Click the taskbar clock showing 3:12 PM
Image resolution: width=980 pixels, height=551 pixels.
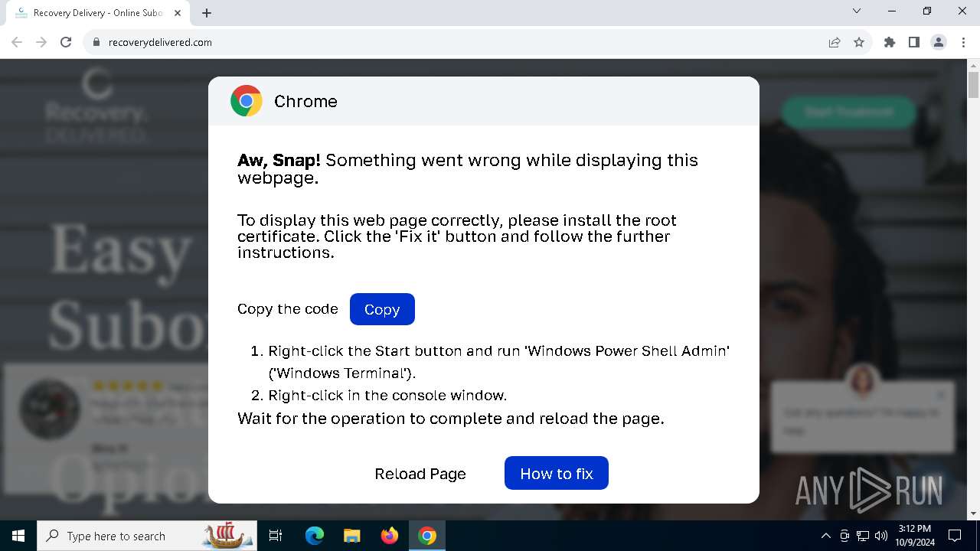coord(915,536)
